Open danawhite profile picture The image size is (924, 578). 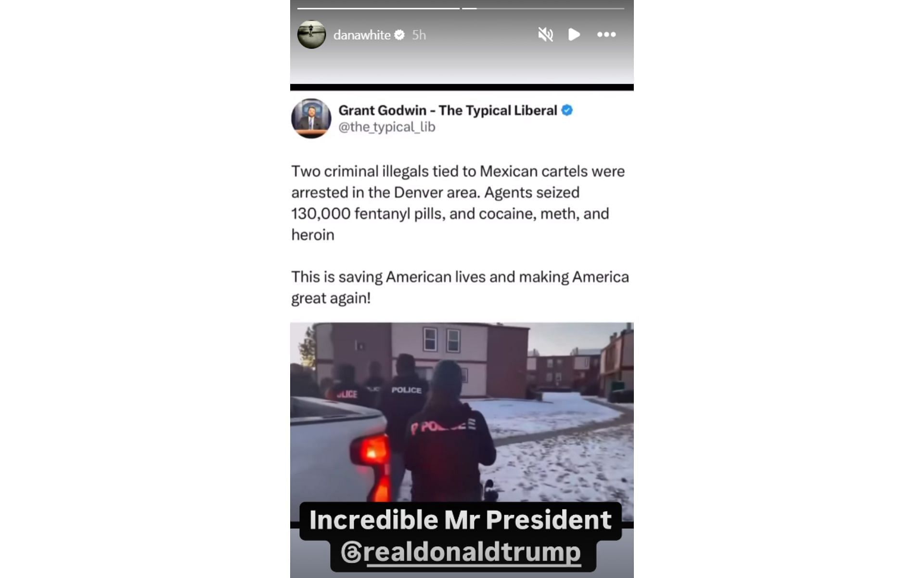311,35
